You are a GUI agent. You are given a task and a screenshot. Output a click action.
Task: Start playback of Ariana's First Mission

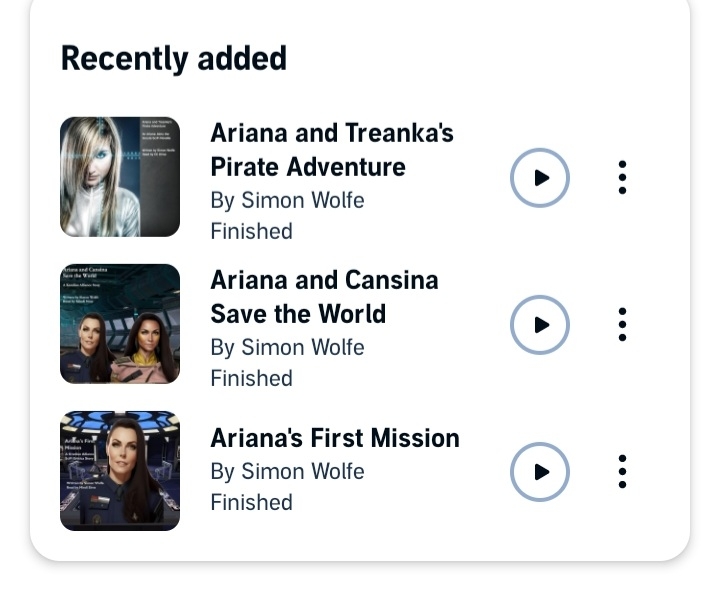pyautogui.click(x=540, y=472)
